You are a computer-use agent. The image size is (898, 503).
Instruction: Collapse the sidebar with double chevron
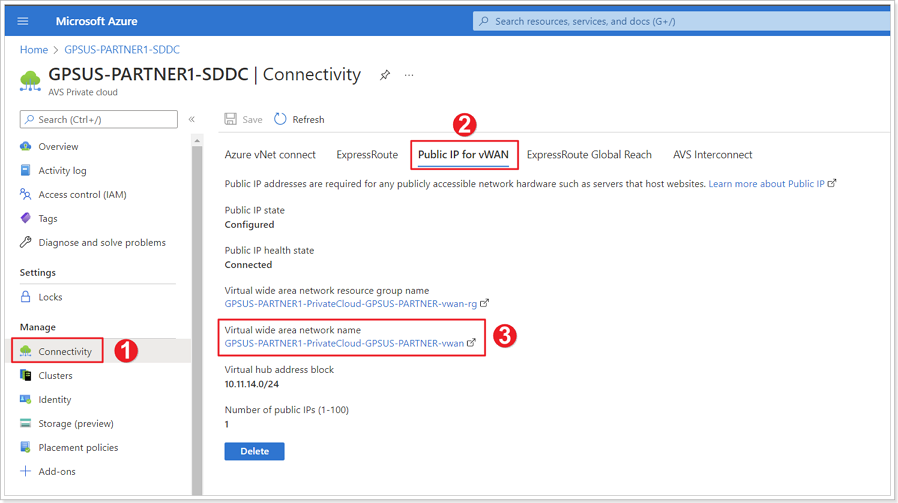pos(192,119)
